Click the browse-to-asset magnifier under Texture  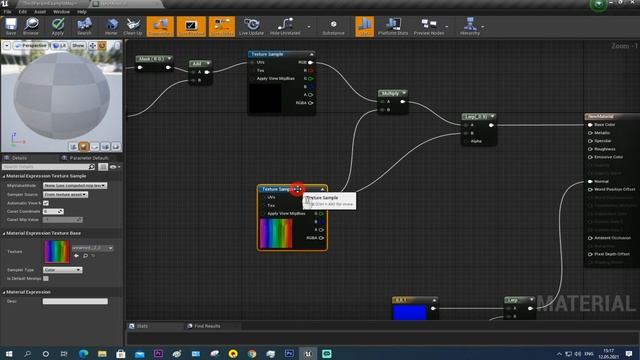(85, 256)
